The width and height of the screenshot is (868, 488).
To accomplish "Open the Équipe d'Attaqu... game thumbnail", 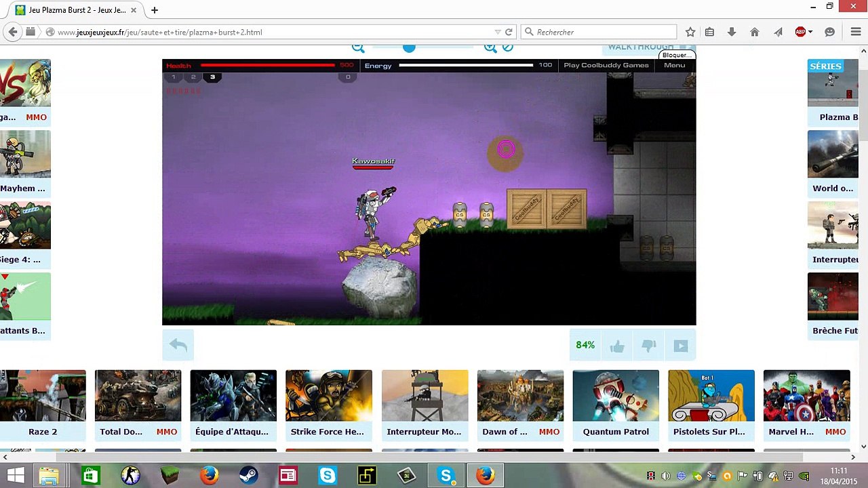I will point(233,396).
